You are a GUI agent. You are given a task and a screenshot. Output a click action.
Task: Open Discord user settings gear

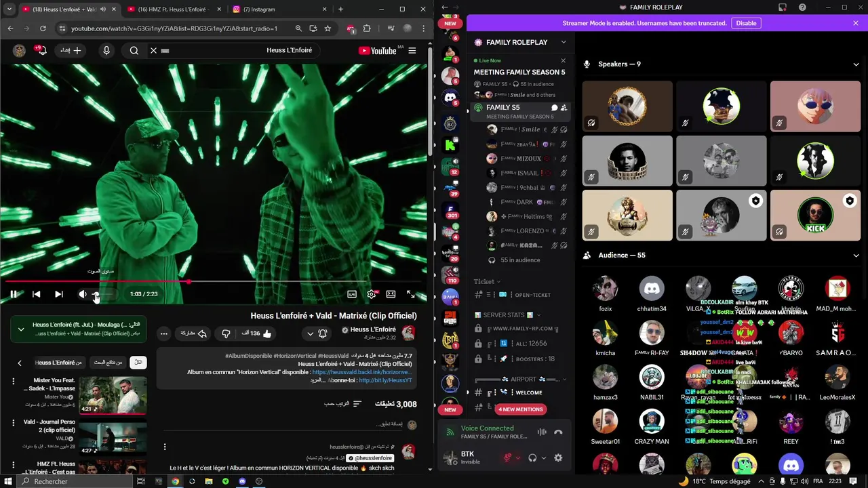pyautogui.click(x=558, y=458)
